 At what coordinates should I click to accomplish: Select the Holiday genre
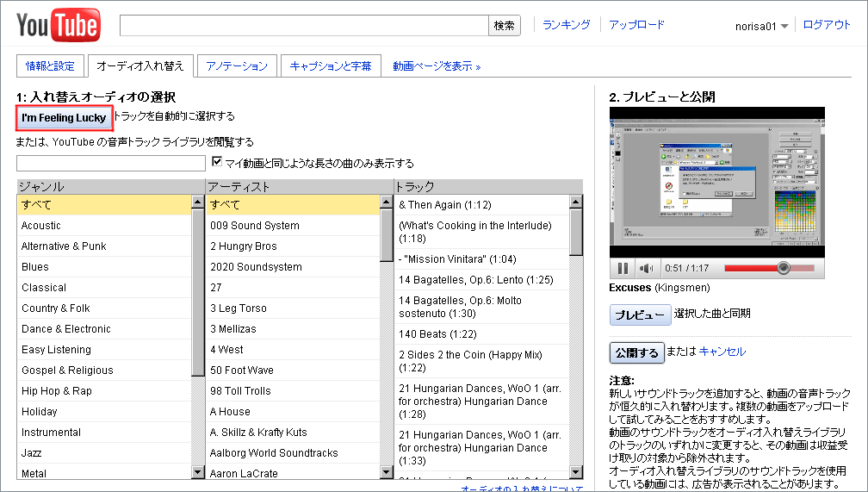[104, 412]
